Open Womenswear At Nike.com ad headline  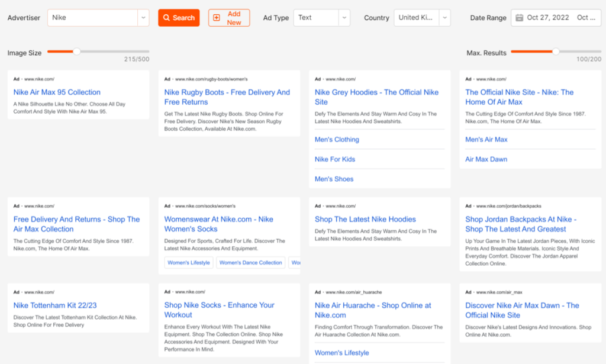click(x=218, y=224)
